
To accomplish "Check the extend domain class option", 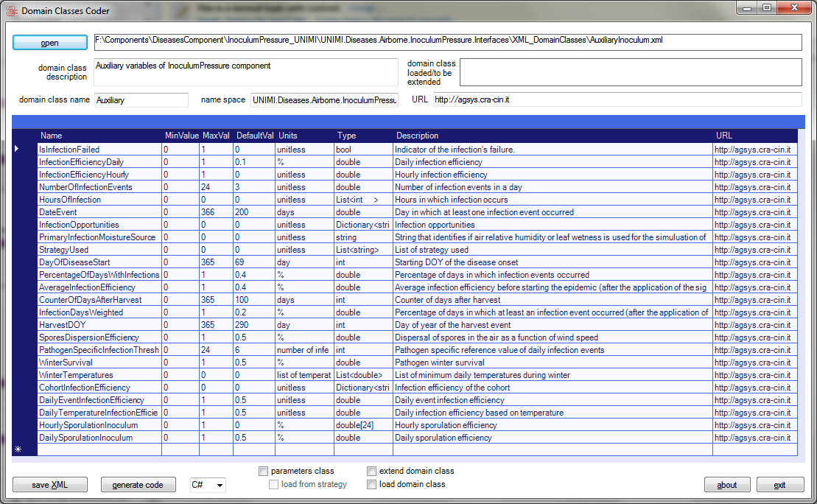I will click(x=371, y=471).
